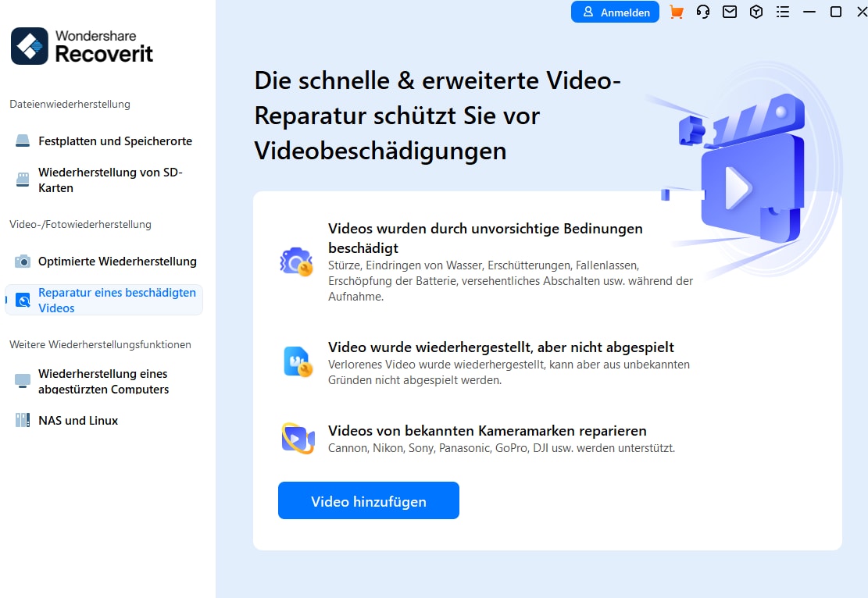Click the video repair icon in sidebar

point(23,301)
